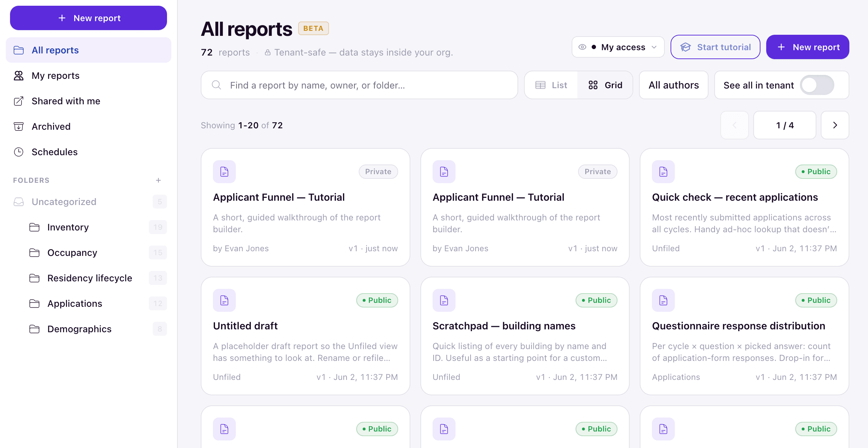This screenshot has height=448, width=868.
Task: Switch to Grid view
Action: [x=605, y=85]
